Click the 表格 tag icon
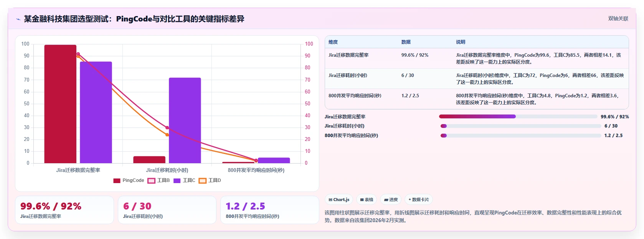This screenshot has height=239, width=644. pyautogui.click(x=362, y=200)
